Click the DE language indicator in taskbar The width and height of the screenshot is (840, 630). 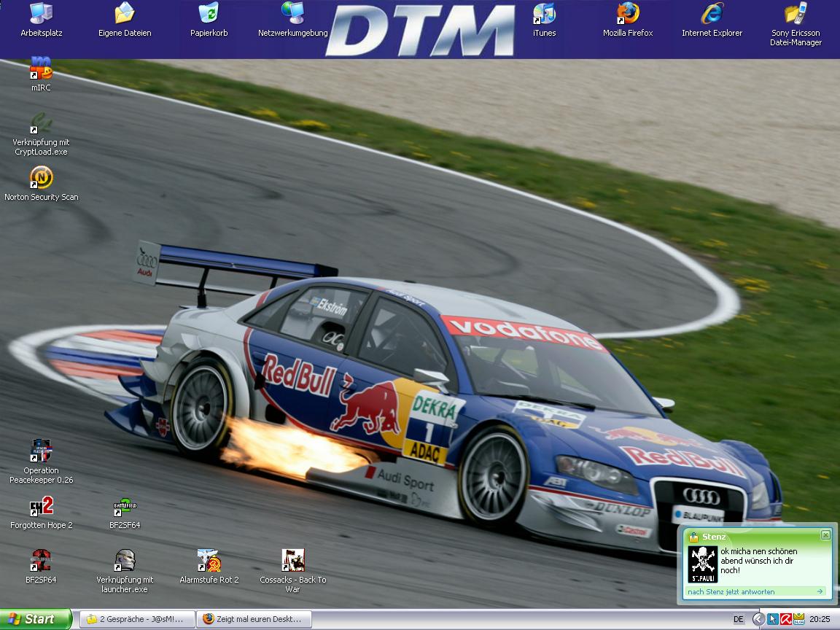click(738, 619)
